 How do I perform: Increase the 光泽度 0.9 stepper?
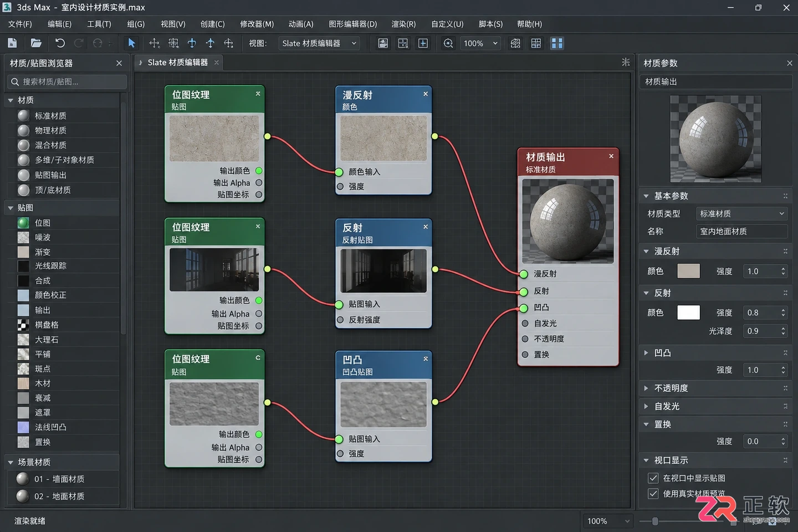pyautogui.click(x=783, y=328)
